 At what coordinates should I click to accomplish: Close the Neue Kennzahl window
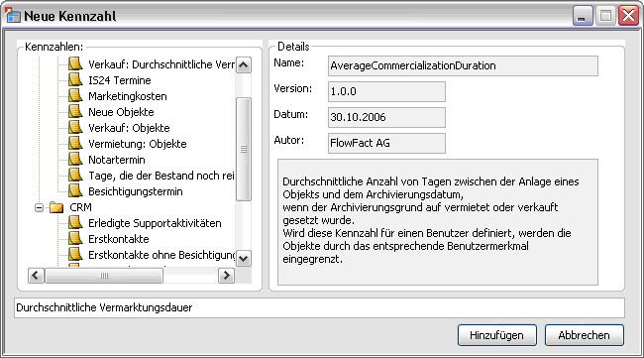[x=628, y=16]
